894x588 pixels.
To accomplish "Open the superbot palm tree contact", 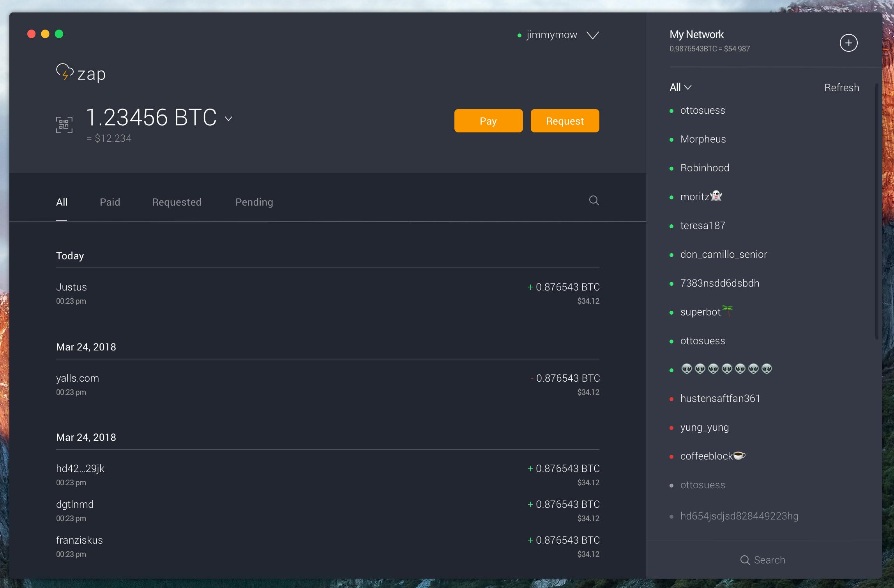I will pos(706,312).
